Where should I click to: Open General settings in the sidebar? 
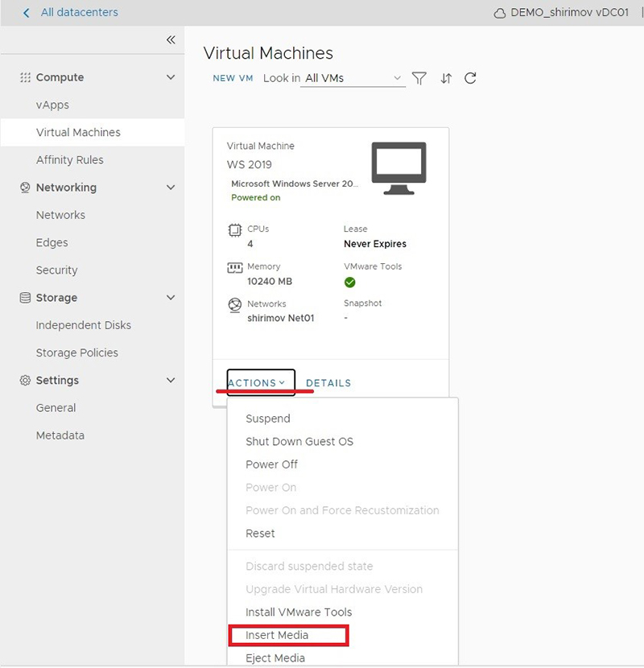[56, 408]
